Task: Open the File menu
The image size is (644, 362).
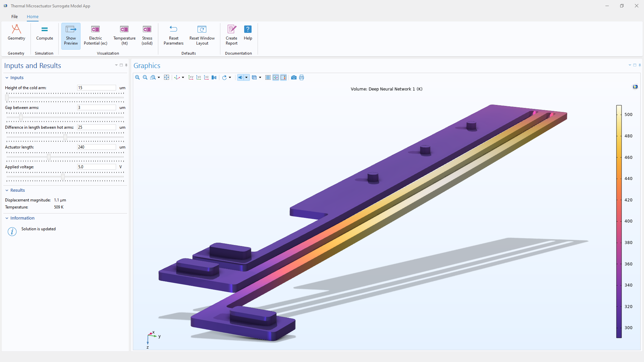Action: (x=14, y=16)
